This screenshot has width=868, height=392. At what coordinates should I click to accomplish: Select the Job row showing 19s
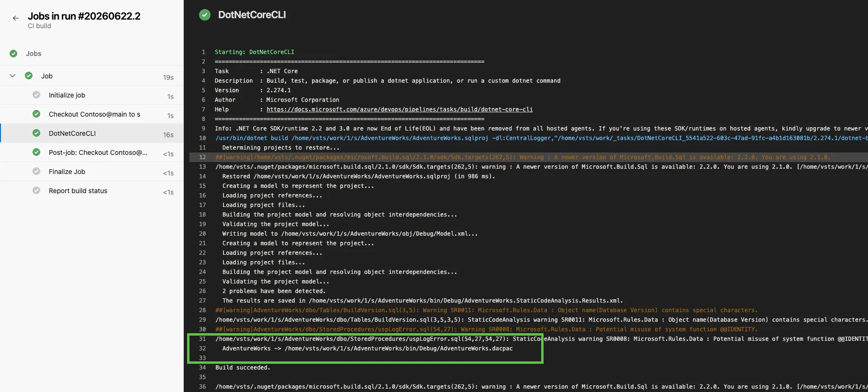point(92,76)
